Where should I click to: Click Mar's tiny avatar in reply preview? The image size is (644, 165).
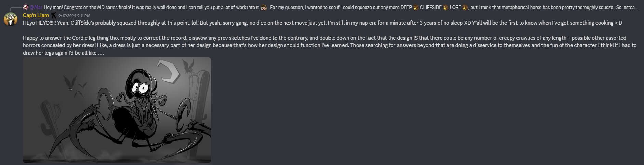point(26,7)
